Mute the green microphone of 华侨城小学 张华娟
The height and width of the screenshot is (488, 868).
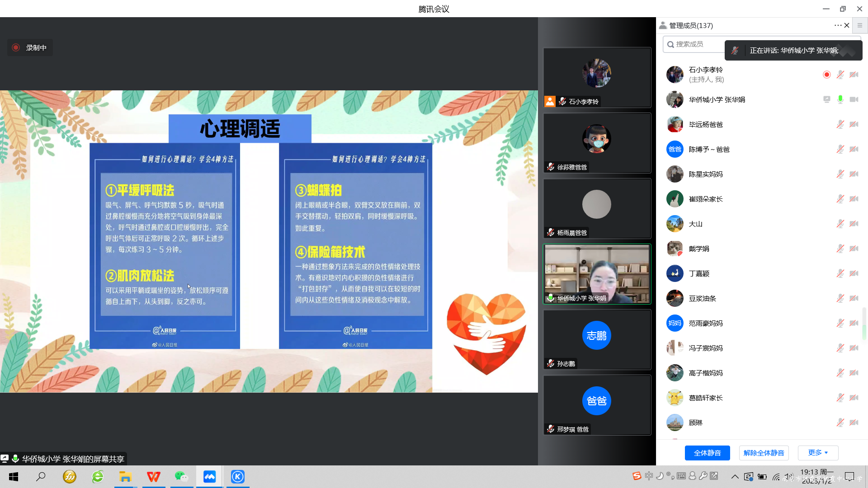(840, 99)
